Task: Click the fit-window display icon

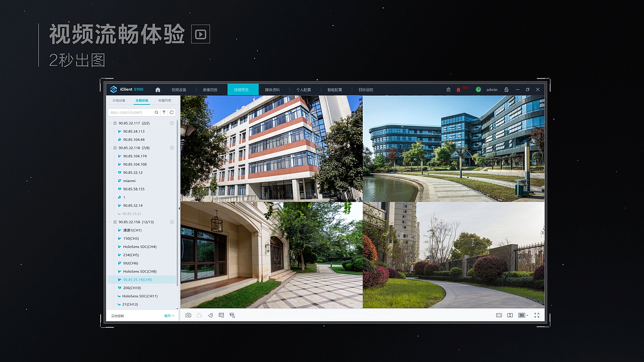Action: point(510,315)
